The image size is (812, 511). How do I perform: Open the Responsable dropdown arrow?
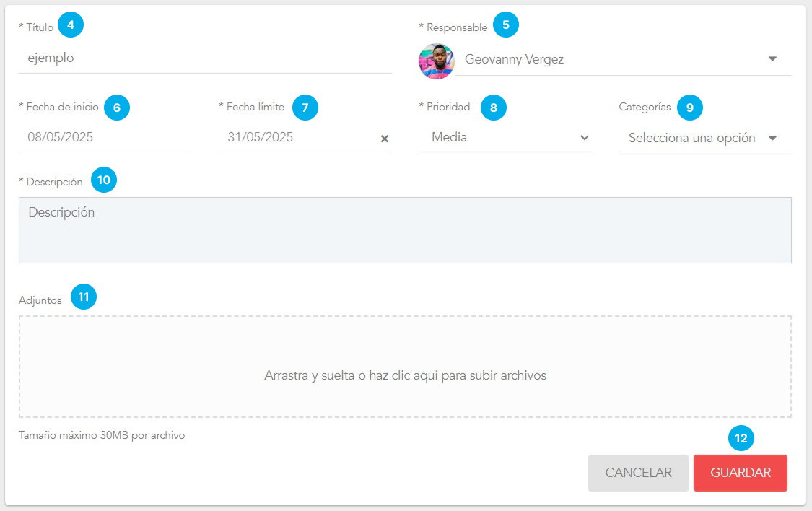[x=772, y=59]
